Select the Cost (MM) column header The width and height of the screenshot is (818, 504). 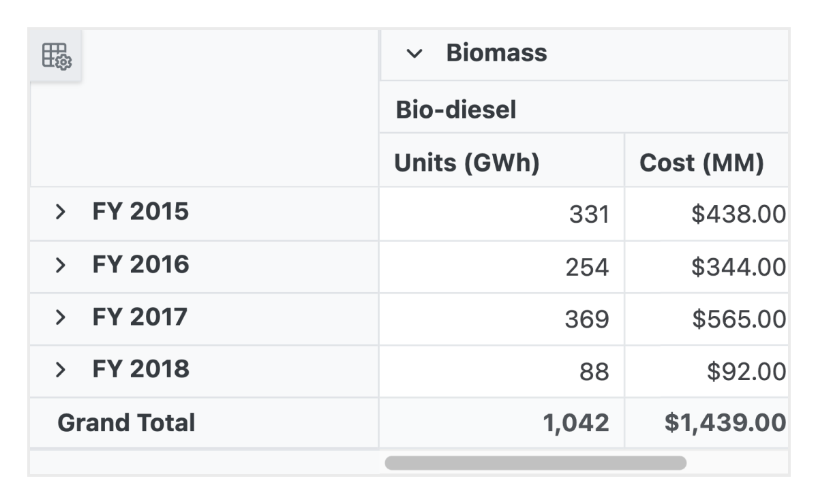(x=701, y=163)
